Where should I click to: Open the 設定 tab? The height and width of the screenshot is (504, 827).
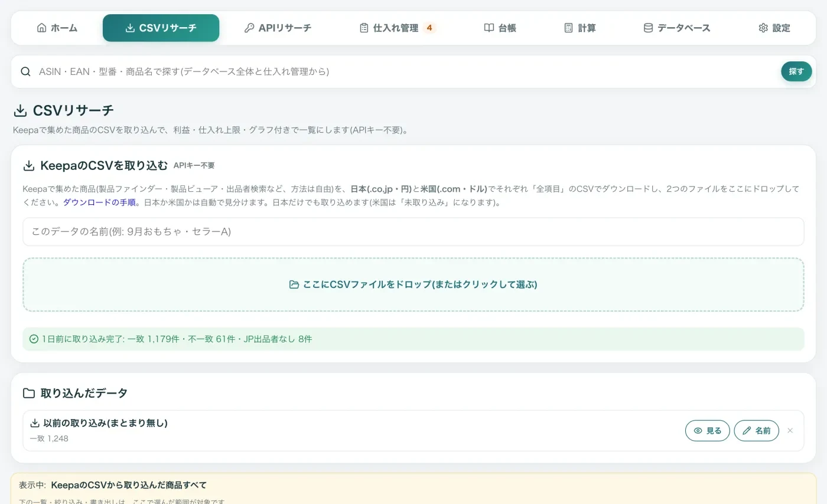[774, 28]
